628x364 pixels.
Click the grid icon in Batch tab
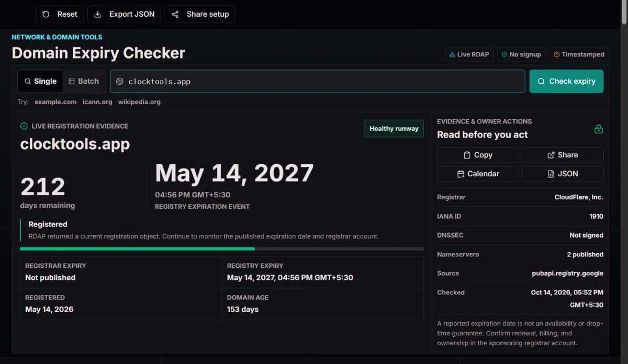[x=72, y=81]
